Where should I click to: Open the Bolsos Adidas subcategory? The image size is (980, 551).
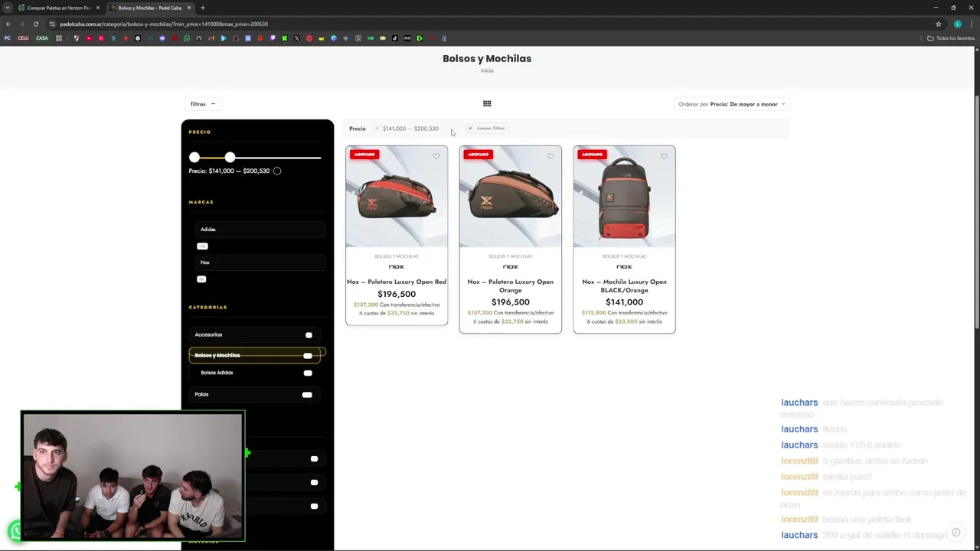217,373
